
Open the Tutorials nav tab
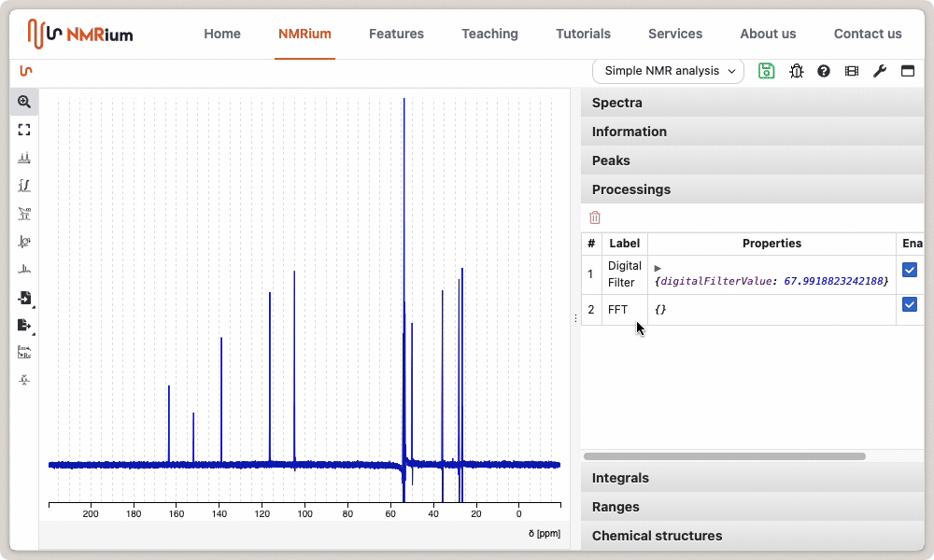coord(583,34)
